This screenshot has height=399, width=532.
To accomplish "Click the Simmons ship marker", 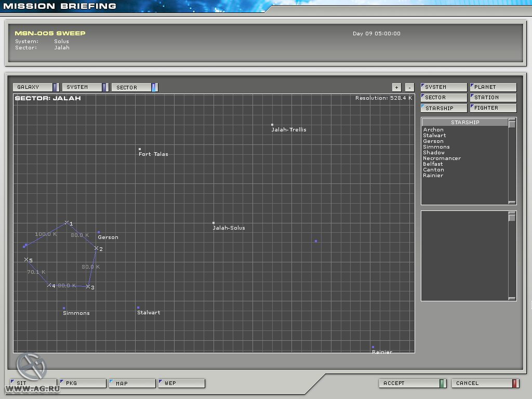I will [64, 308].
